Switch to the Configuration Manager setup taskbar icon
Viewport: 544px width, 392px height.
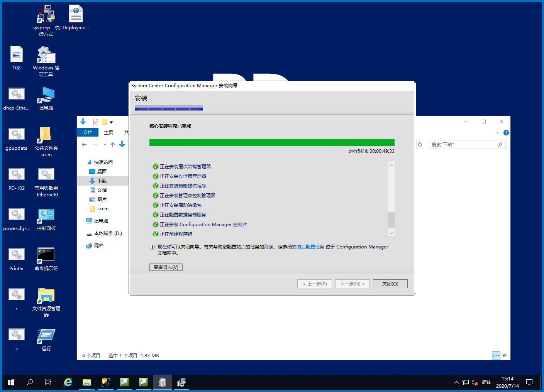click(x=162, y=382)
